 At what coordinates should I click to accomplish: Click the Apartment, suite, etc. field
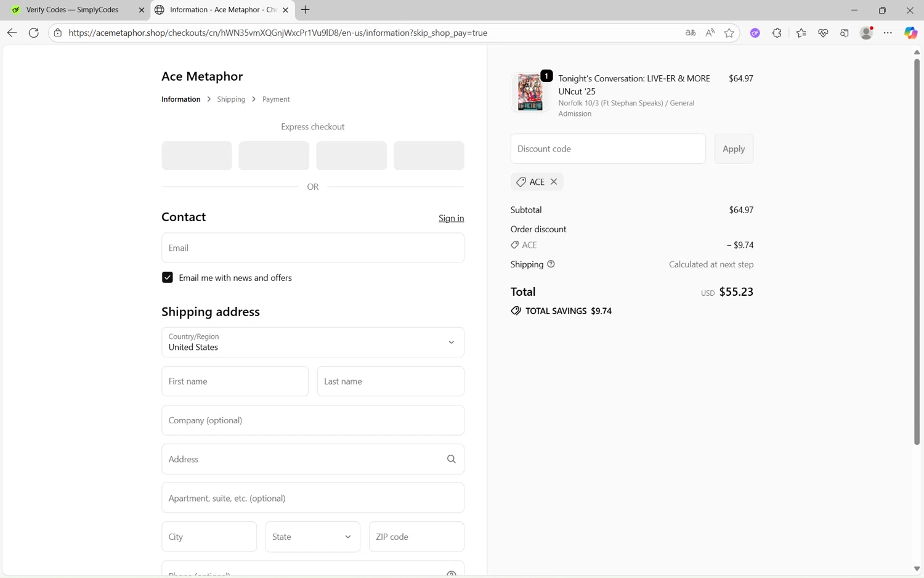tap(313, 498)
